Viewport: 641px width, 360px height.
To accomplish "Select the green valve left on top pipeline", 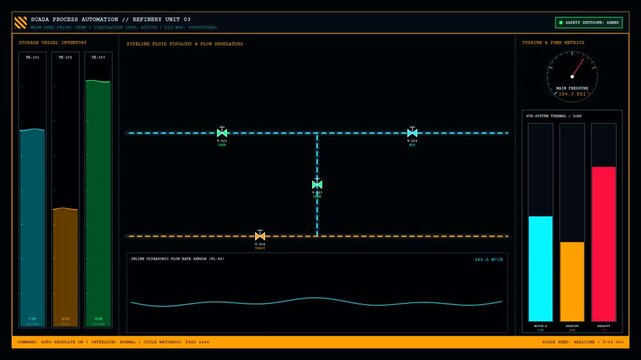I will point(222,132).
